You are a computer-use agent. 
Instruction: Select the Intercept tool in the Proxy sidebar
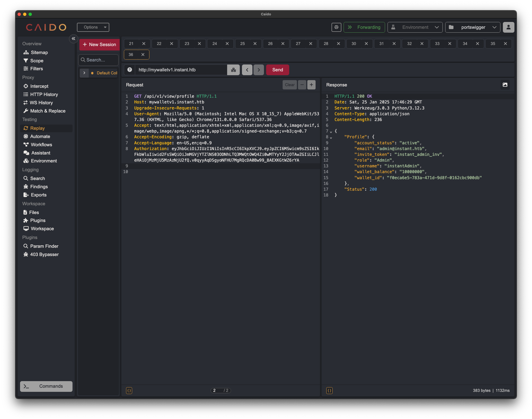(x=39, y=86)
